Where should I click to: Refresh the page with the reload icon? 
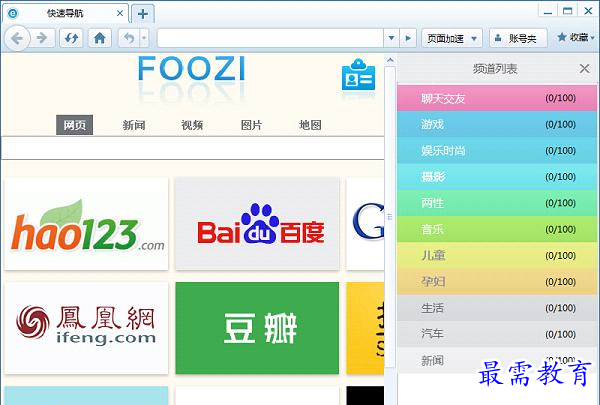[71, 38]
